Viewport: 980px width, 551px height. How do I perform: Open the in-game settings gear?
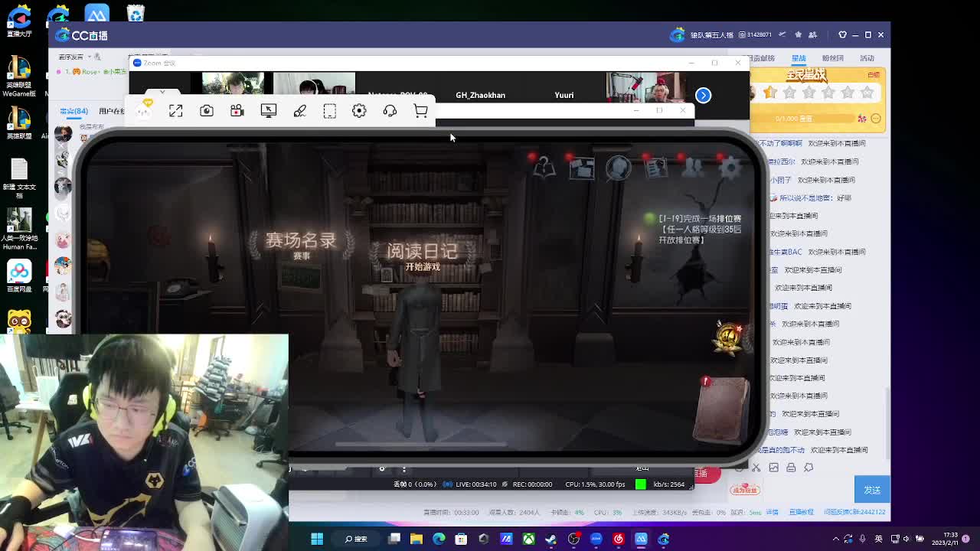[x=730, y=168]
